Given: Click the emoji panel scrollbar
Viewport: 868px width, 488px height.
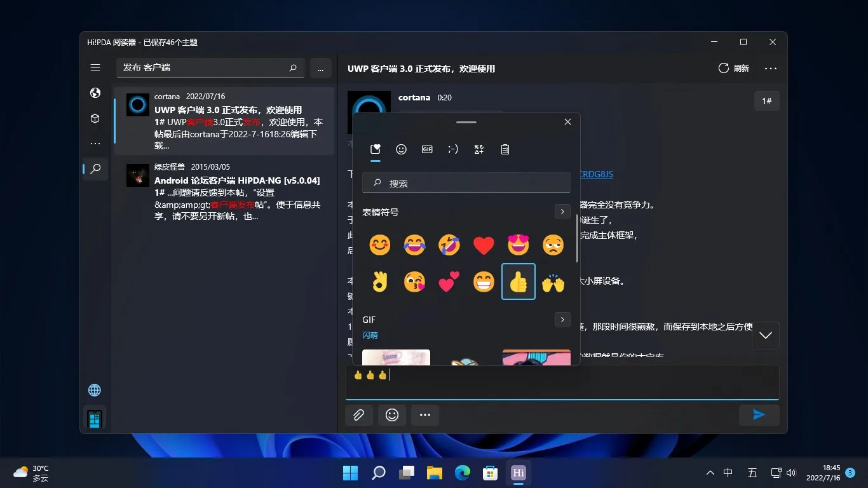Looking at the screenshot, I should [x=577, y=238].
